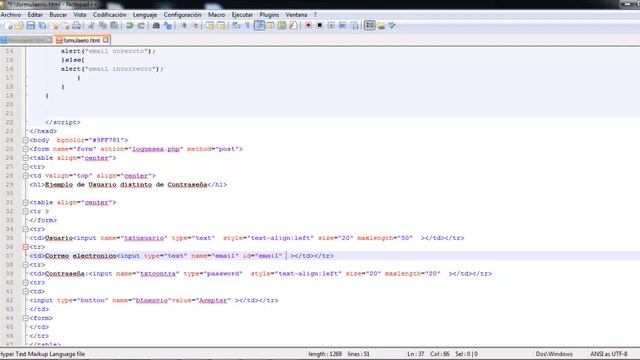Click line number 37 in margin

point(9,256)
